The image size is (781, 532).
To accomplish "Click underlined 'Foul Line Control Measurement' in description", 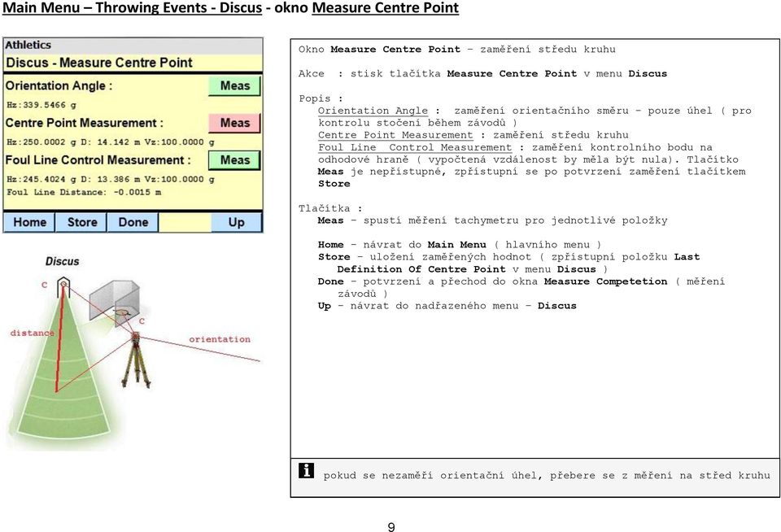I will coord(415,147).
